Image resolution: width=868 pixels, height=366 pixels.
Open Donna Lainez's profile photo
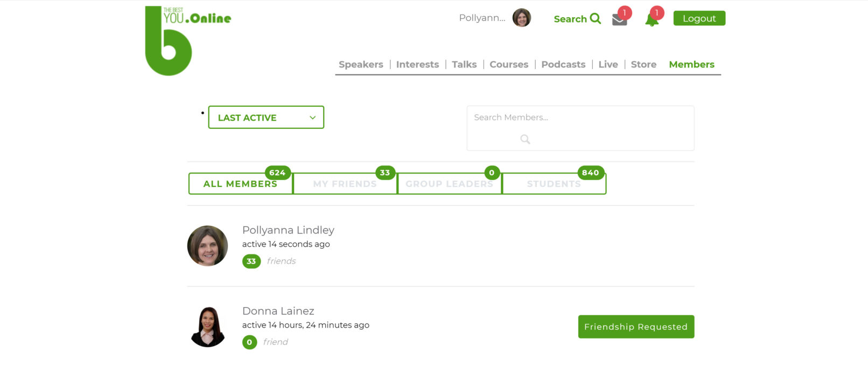(x=207, y=327)
